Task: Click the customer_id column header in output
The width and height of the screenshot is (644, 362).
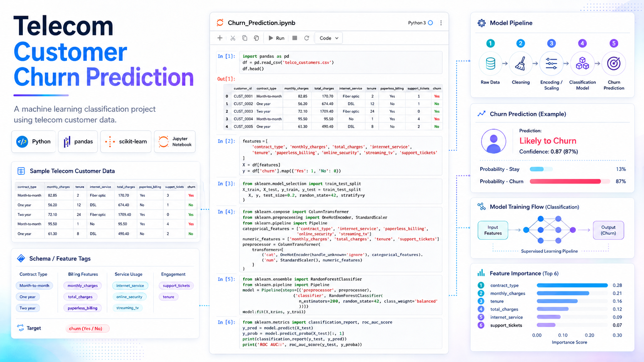Action: coord(243,88)
